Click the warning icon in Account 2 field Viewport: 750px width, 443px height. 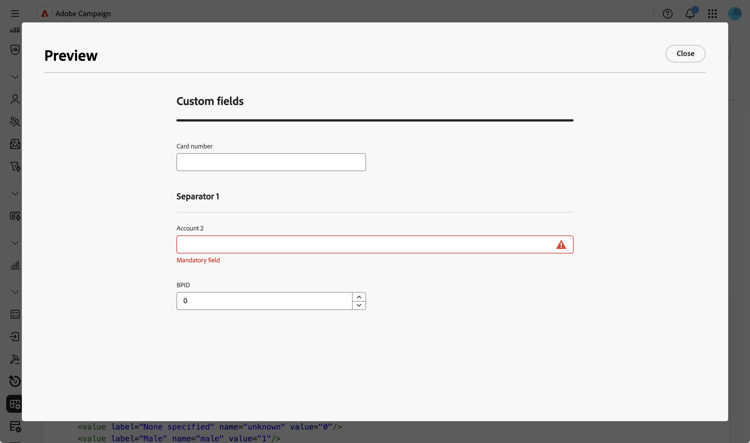click(x=561, y=244)
